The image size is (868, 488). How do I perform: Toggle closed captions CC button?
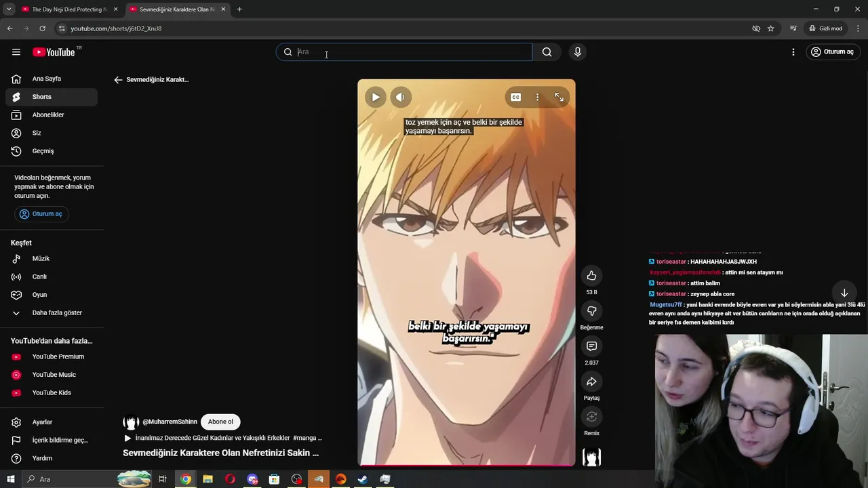click(x=516, y=98)
